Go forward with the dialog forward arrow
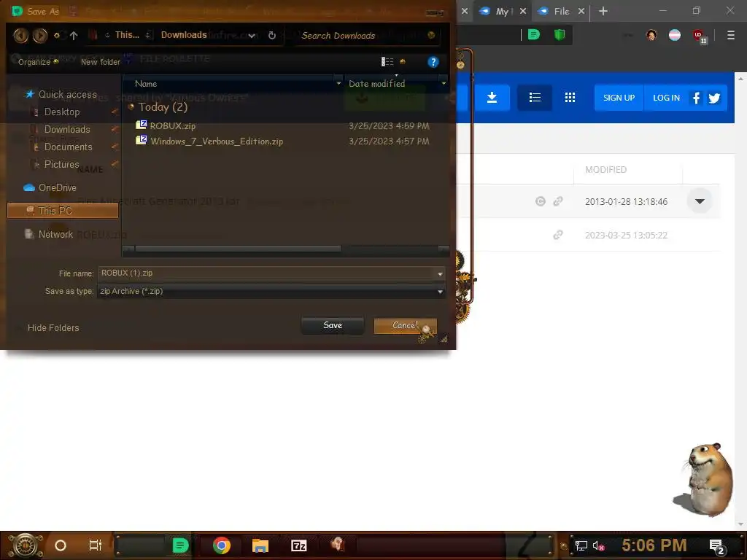747x560 pixels. (40, 35)
